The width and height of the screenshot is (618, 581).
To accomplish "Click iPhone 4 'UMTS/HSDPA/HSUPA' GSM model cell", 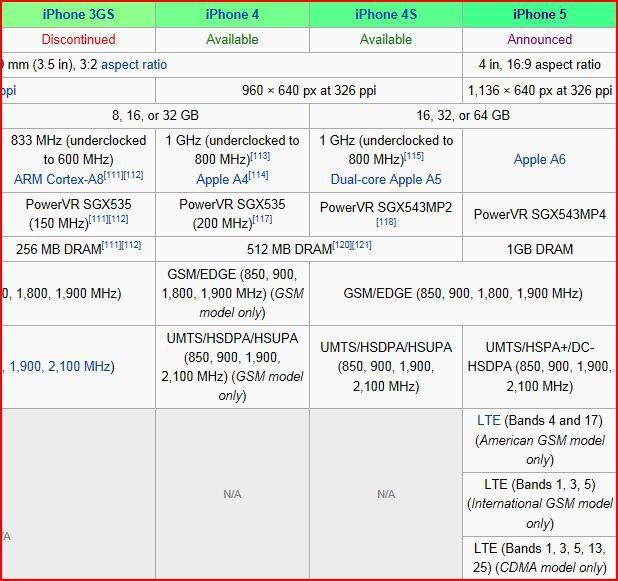I will click(232, 367).
